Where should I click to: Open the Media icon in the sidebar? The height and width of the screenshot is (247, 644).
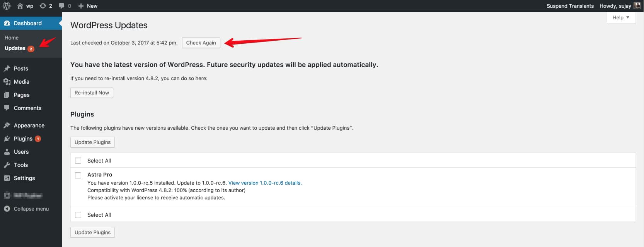(x=7, y=82)
